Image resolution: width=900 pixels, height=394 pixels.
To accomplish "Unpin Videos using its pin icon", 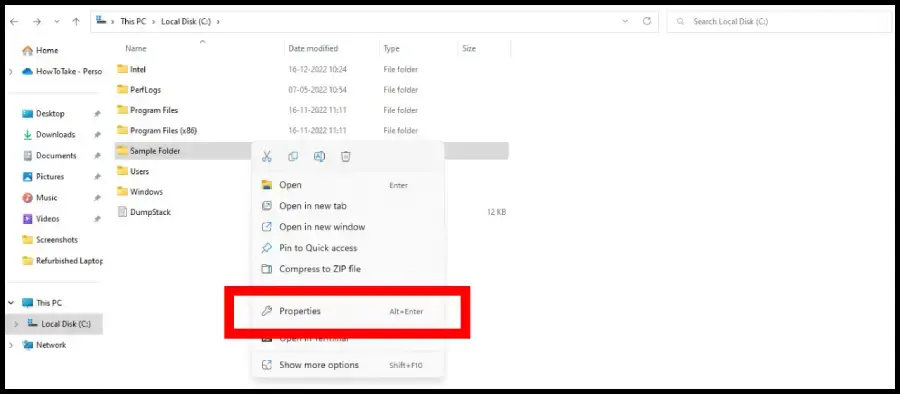I will click(x=97, y=219).
